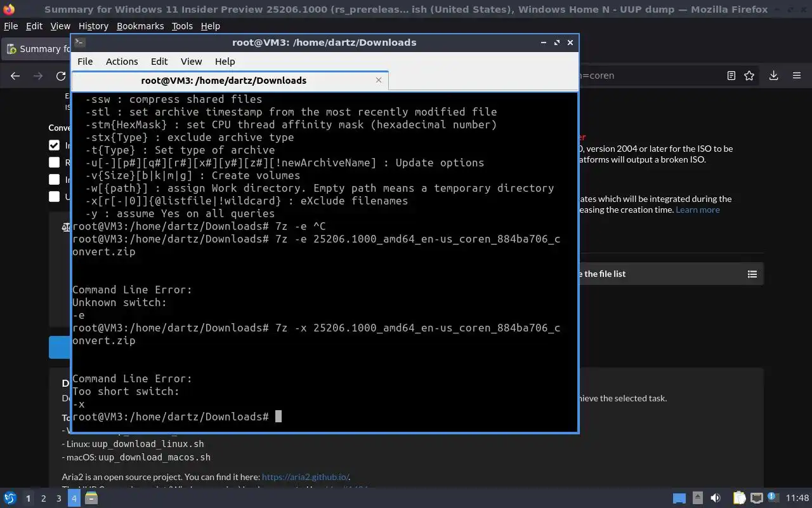
Task: Open Firefox File menu
Action: (x=11, y=26)
